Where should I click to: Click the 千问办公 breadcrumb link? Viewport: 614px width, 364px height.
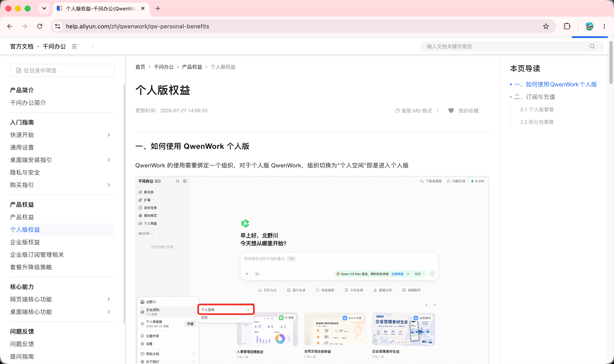pyautogui.click(x=164, y=67)
